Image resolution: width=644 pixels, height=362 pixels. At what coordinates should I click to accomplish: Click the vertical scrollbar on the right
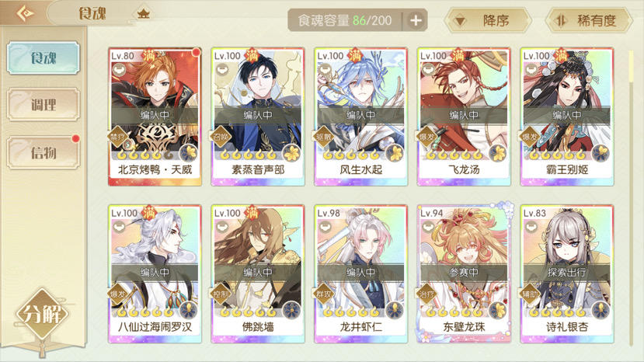632,197
